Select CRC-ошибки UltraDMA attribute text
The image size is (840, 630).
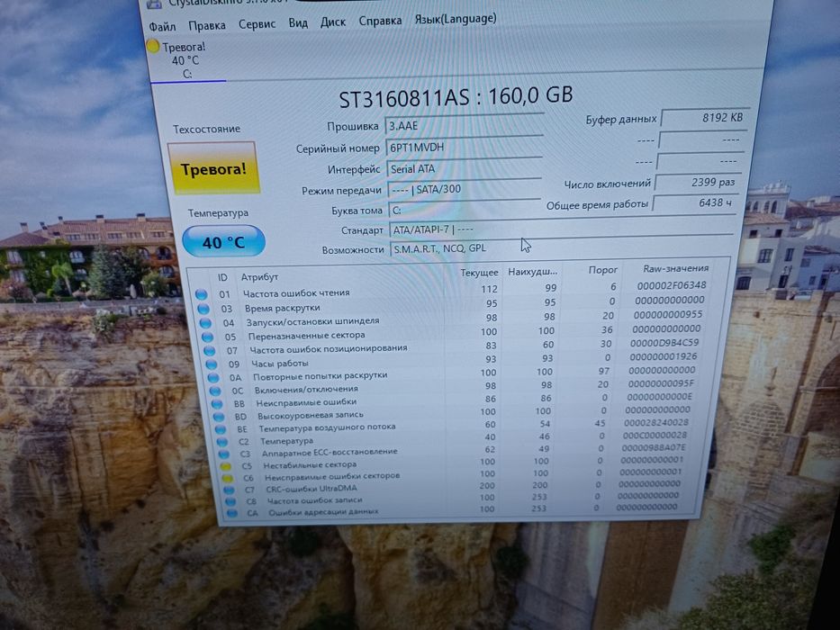pos(312,489)
